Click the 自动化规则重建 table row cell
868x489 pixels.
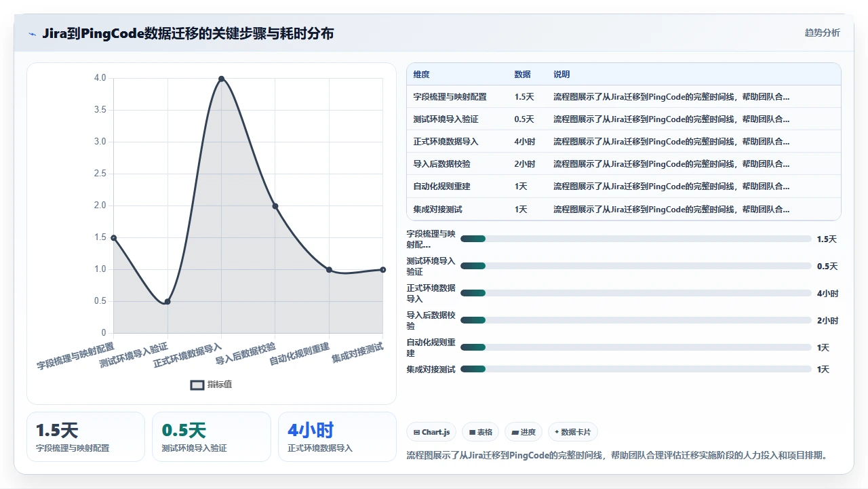click(441, 187)
